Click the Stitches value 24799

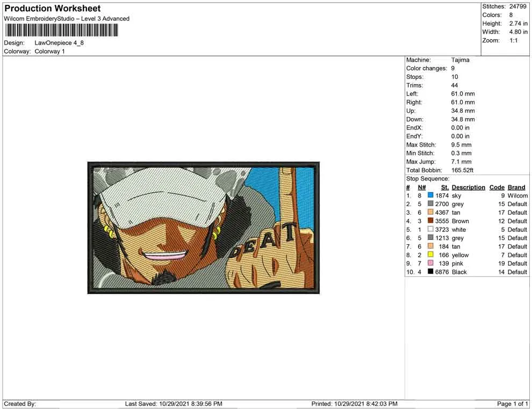coord(517,6)
